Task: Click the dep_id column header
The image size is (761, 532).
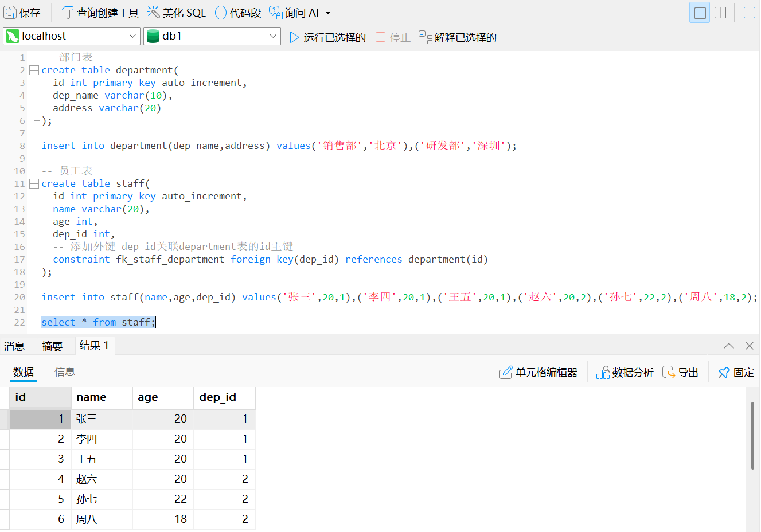Action: 224,397
